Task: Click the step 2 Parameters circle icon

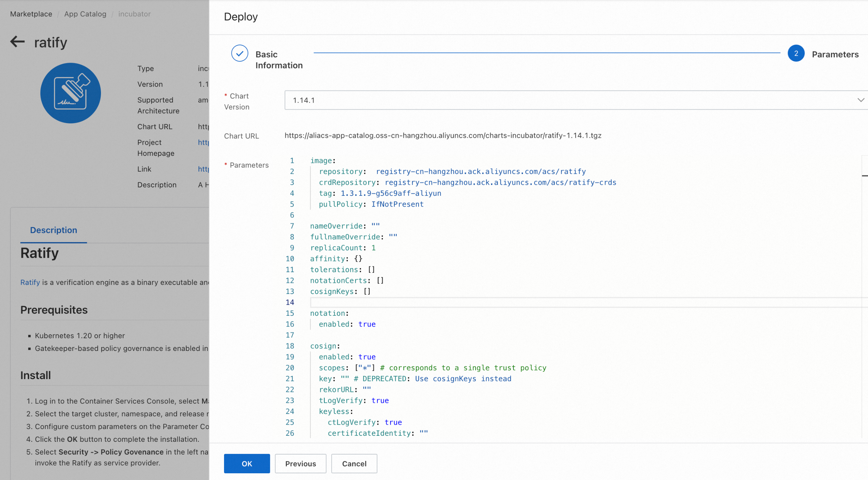Action: pos(796,53)
